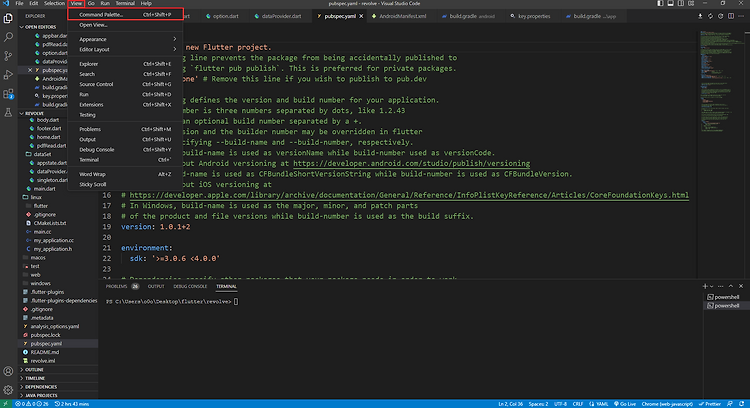This screenshot has height=408, width=750.
Task: Toggle primary side bar layout icon
Action: (660, 3)
